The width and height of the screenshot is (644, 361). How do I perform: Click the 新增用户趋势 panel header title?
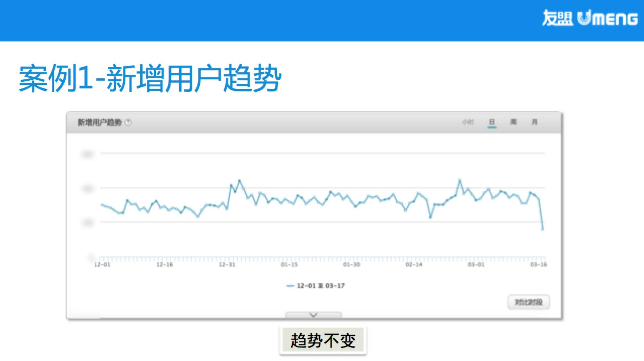click(99, 123)
